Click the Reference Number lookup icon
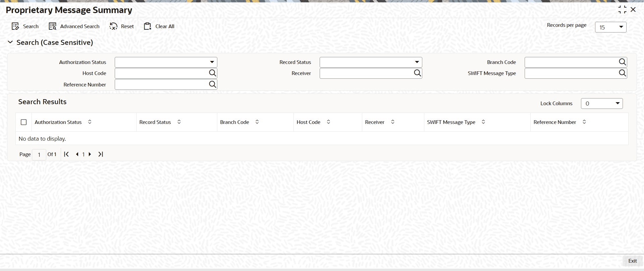This screenshot has width=644, height=271. (x=212, y=84)
